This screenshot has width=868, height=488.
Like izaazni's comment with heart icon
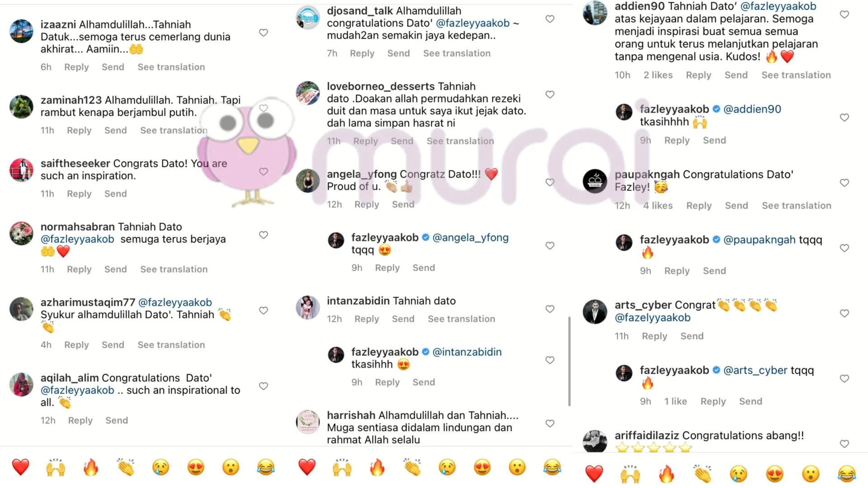click(264, 33)
